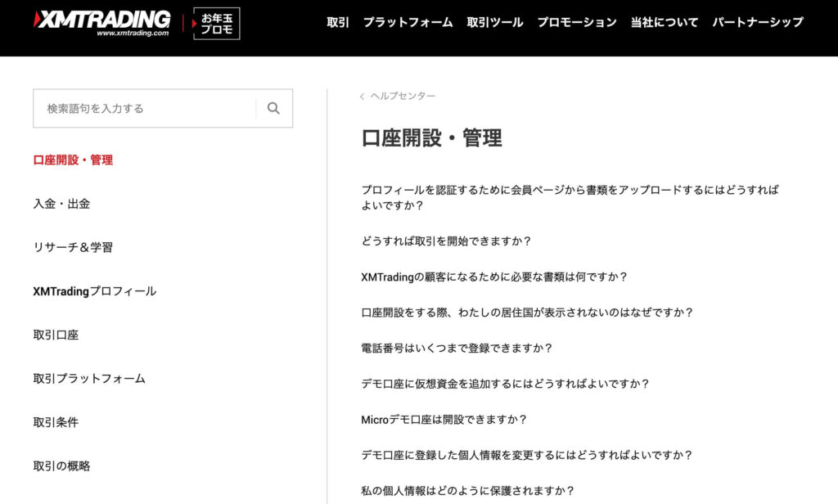Open the 取引 menu
This screenshot has height=504, width=838.
tap(337, 22)
